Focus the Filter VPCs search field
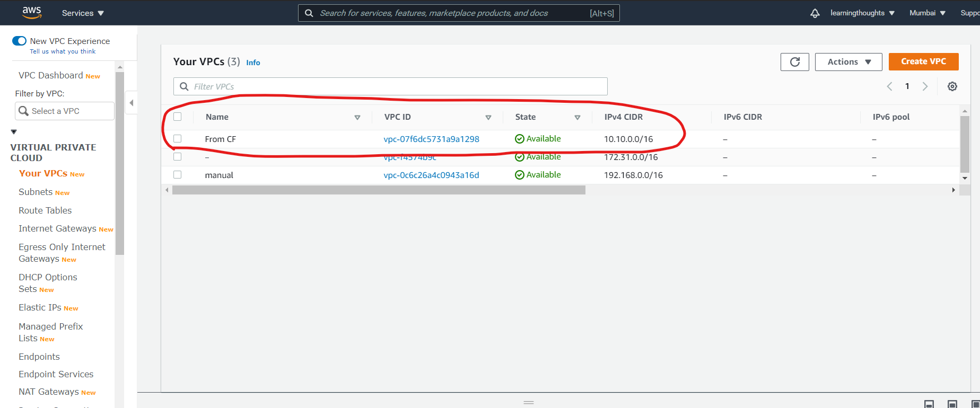Screen dimensions: 980x408 tap(390, 86)
